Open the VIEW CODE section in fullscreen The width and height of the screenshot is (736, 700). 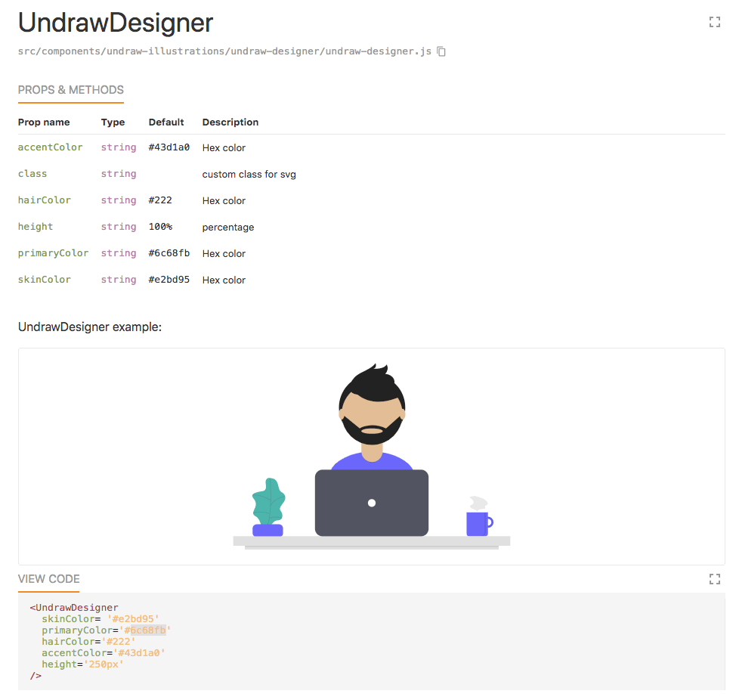714,578
